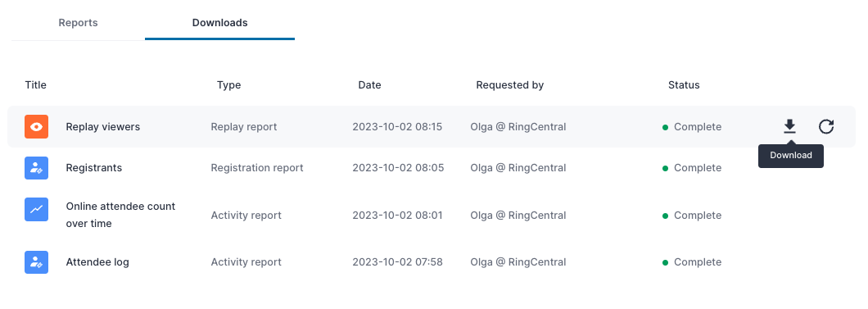Click the download arrow icon for Replay viewers
Screen dimensions: 868x309
pyautogui.click(x=789, y=127)
